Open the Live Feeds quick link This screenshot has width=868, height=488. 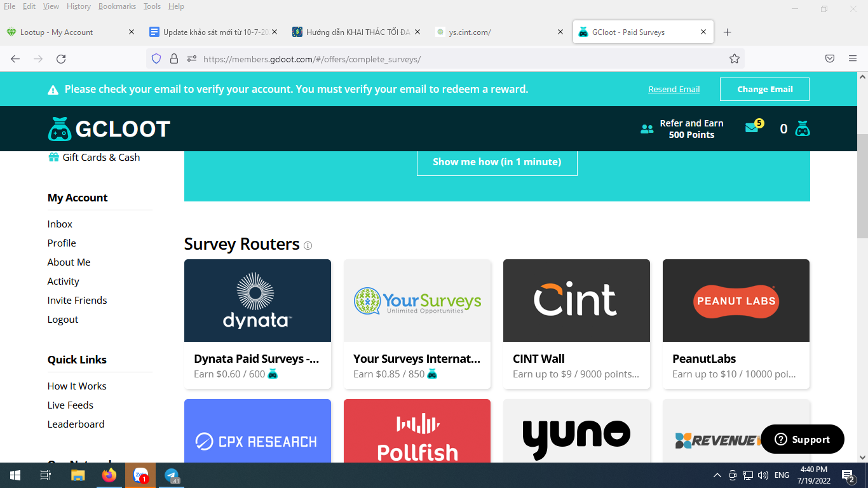click(70, 405)
